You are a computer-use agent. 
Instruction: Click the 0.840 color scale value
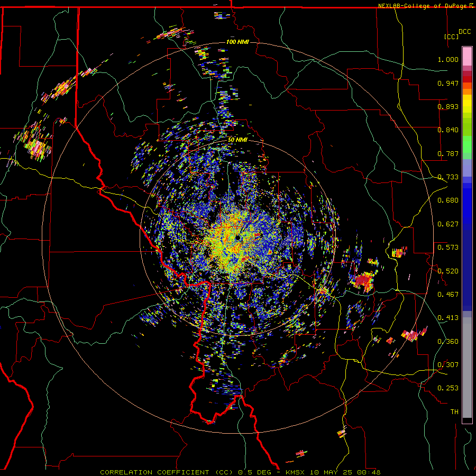[448, 130]
